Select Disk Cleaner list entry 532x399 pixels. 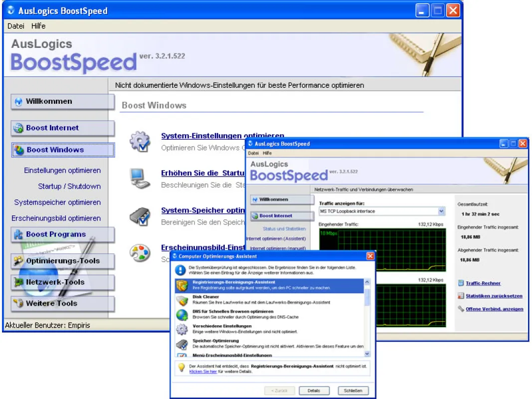(269, 300)
